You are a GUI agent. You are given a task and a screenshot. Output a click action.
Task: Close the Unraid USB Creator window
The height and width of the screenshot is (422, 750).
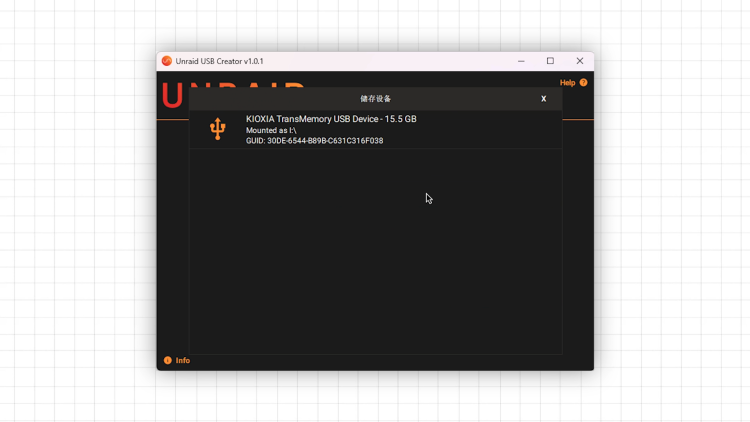pos(580,61)
